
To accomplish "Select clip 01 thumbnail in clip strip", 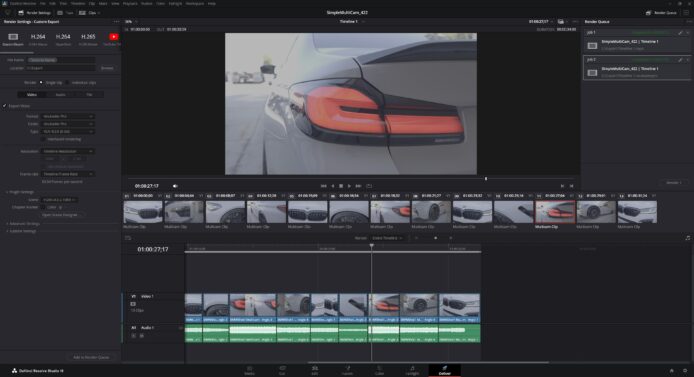I will click(x=143, y=212).
